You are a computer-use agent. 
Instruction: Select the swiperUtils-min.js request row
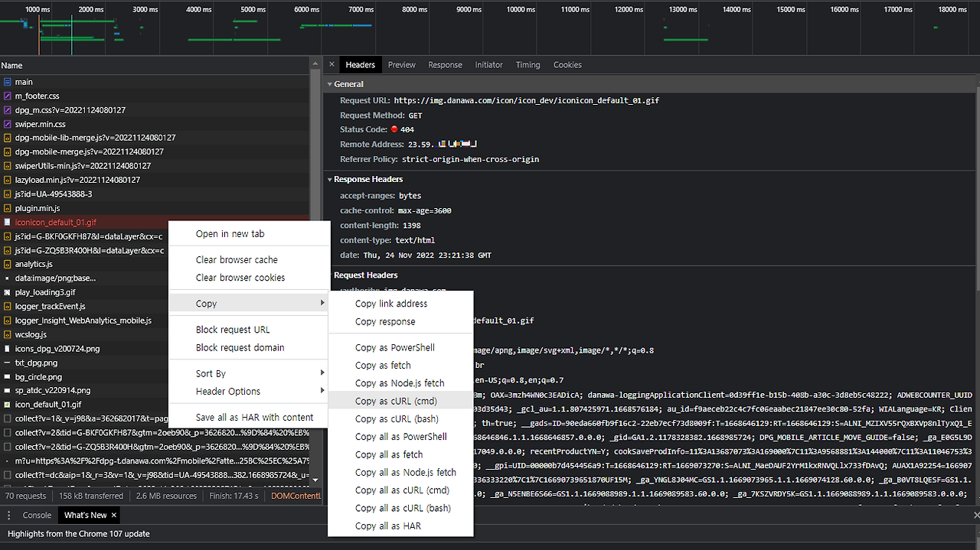(x=155, y=166)
